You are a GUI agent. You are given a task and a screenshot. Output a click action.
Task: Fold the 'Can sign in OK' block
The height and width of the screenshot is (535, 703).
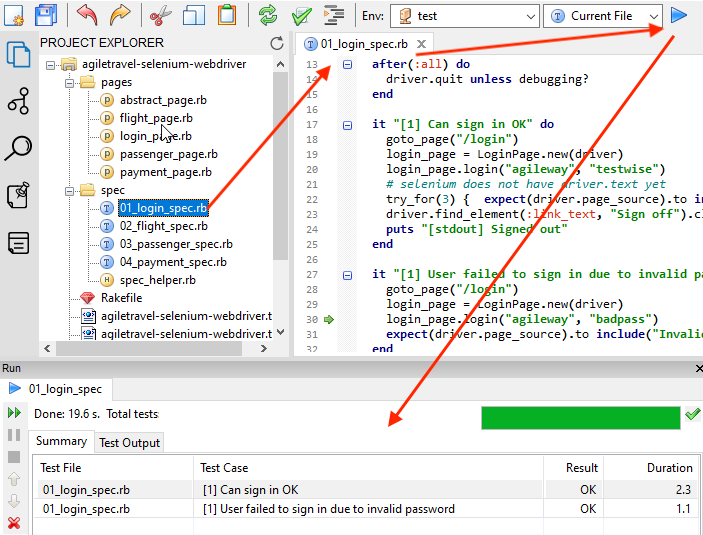pyautogui.click(x=347, y=125)
